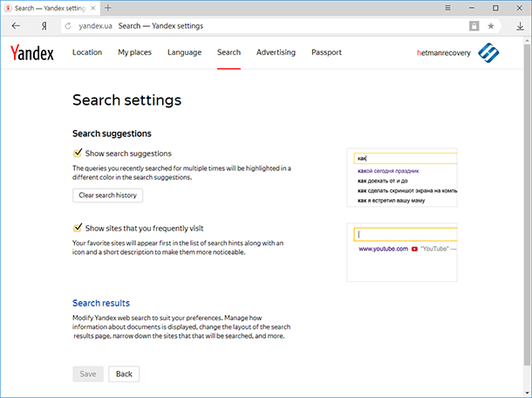Image resolution: width=532 pixels, height=398 pixels.
Task: Switch to the Location tab
Action: click(x=87, y=52)
